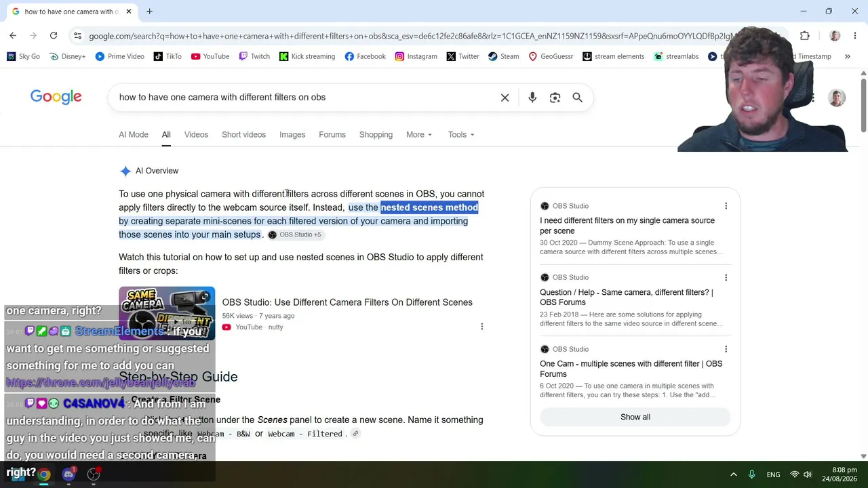Screen dimensions: 868x488
Task: Click the Chrome icon in the taskbar
Action: 44,474
